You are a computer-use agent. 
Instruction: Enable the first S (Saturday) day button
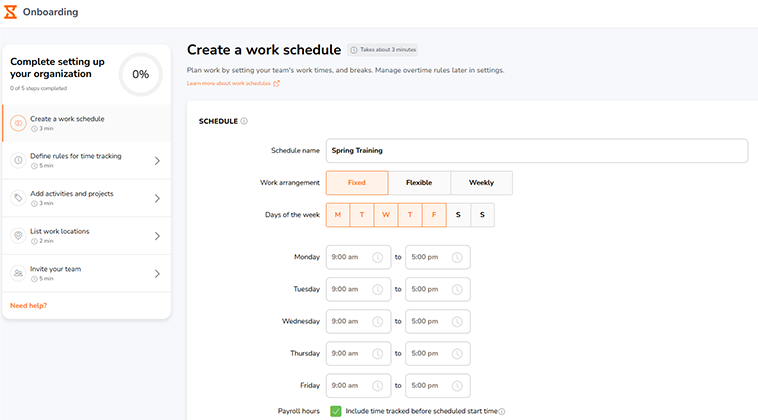459,215
